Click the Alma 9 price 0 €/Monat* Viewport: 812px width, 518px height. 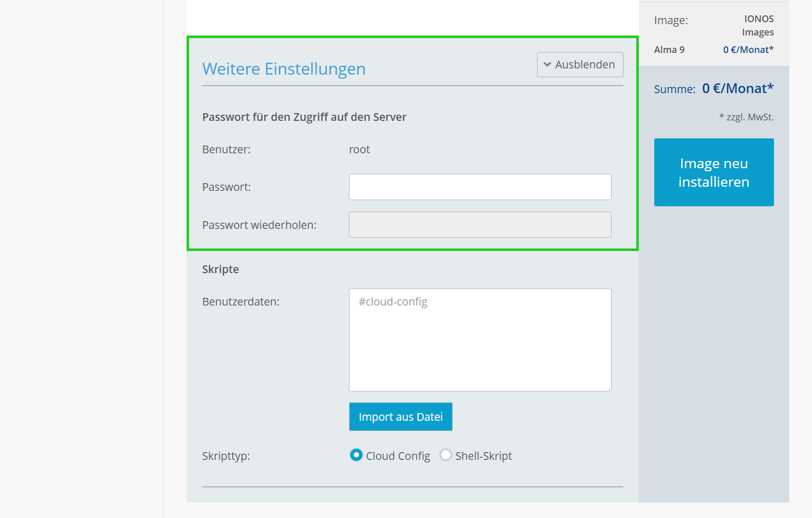point(748,50)
